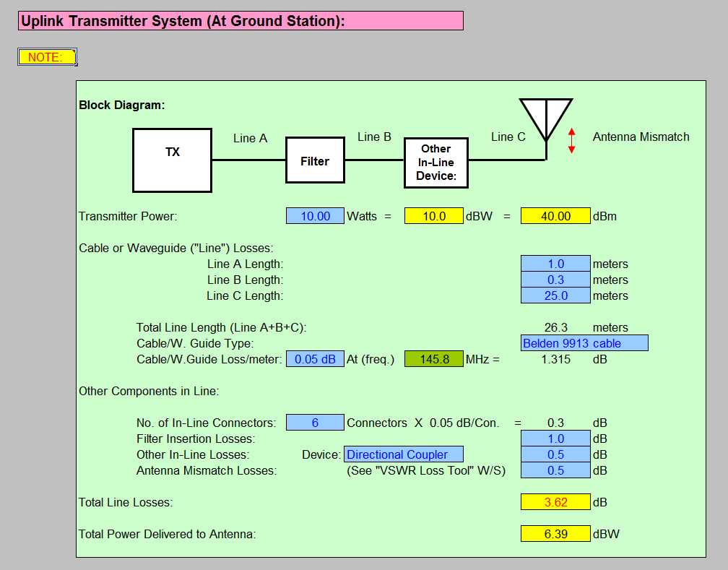Screen dimensions: 728x570
Task: Edit the Other In-Line Losses 0.5 dB cell
Action: (x=555, y=454)
